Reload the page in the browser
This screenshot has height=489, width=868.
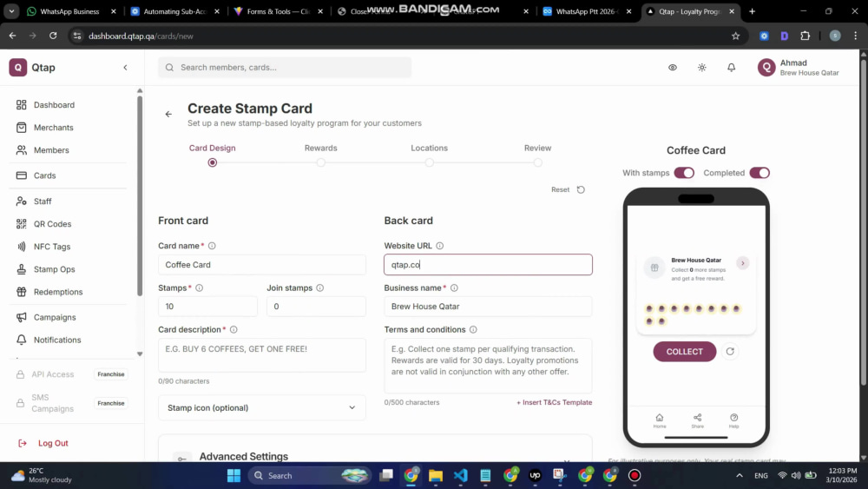[x=53, y=36]
